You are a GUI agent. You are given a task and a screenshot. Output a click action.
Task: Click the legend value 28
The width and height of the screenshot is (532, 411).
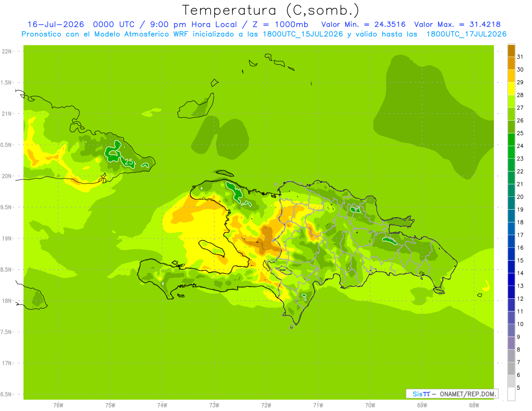pos(520,95)
